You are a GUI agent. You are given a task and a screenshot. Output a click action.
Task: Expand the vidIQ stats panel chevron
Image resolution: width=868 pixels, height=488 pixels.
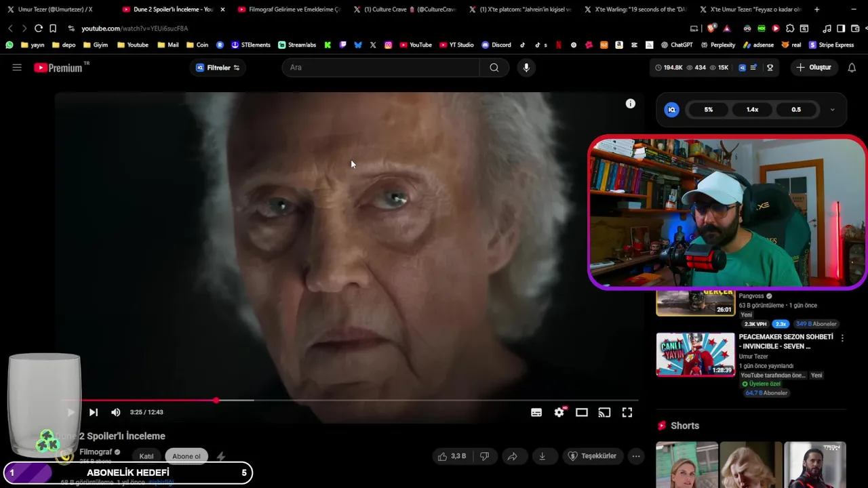[833, 110]
